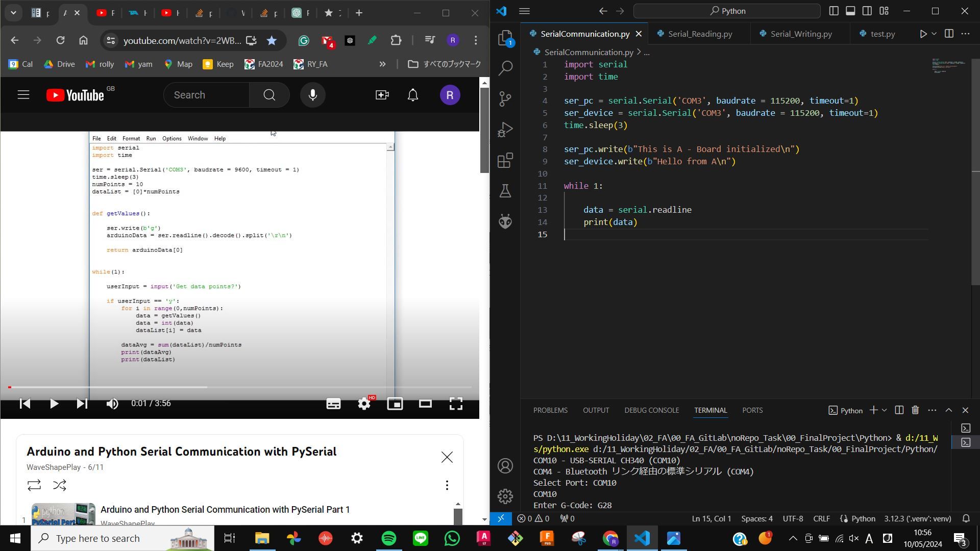Open YouTube notifications bell
This screenshot has width=980, height=551.
tap(413, 95)
